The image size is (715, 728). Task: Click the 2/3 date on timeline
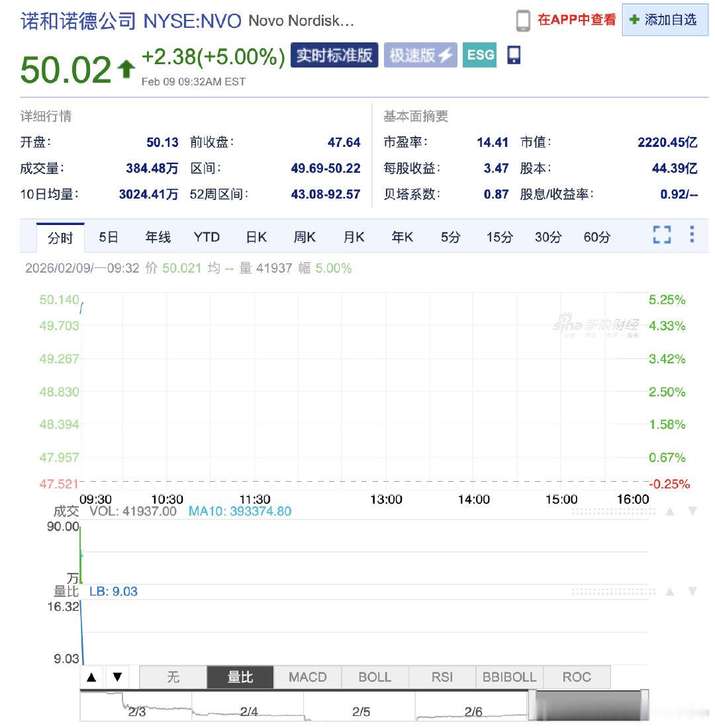point(137,711)
